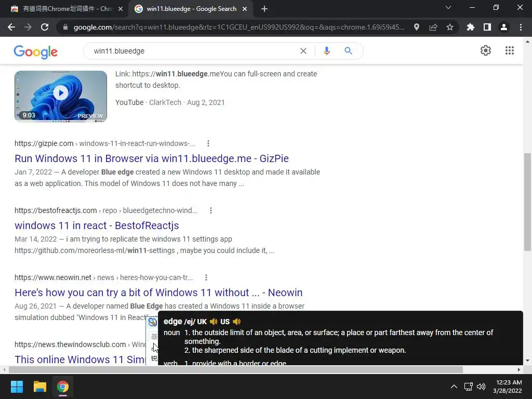Close the 有道词典 tab
532x399 pixels.
point(121,9)
